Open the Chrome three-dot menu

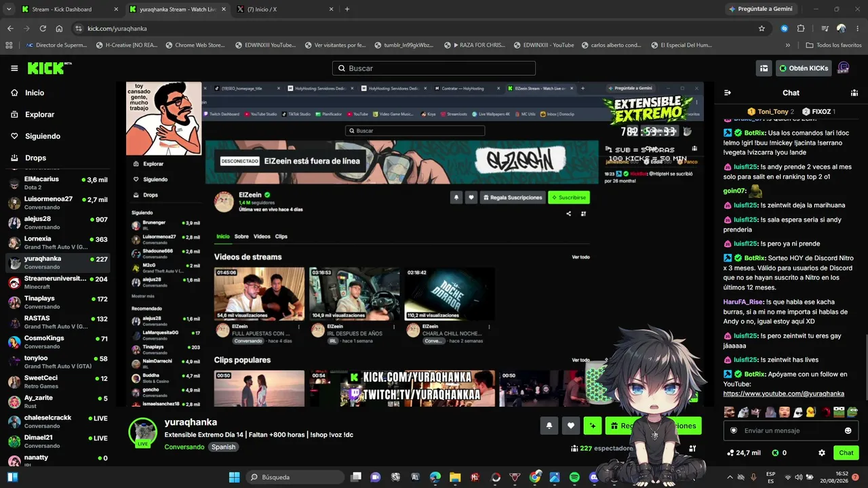[856, 28]
